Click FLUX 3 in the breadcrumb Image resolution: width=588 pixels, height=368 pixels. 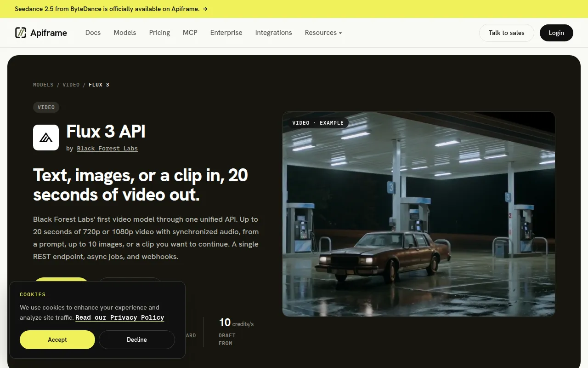99,85
